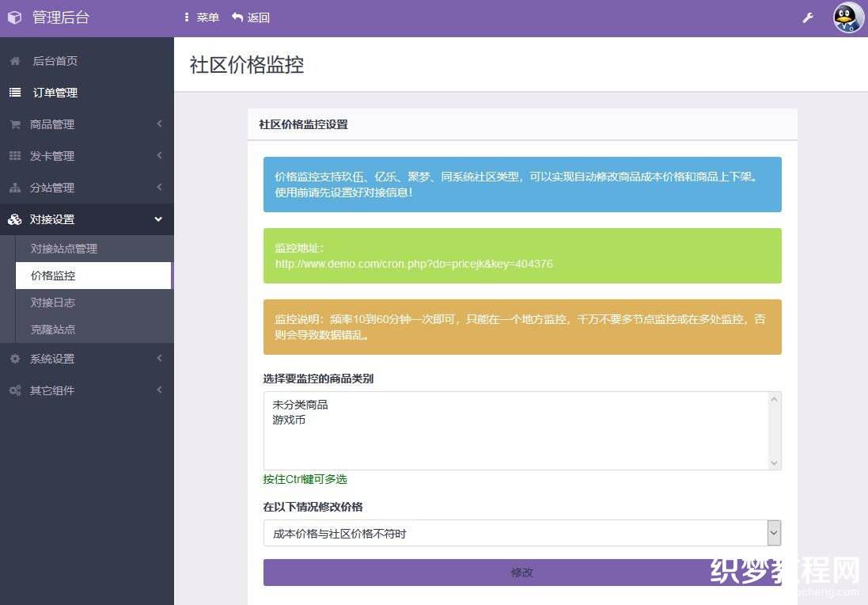
Task: Click the shopping cart icon for 商品管理
Action: point(13,124)
